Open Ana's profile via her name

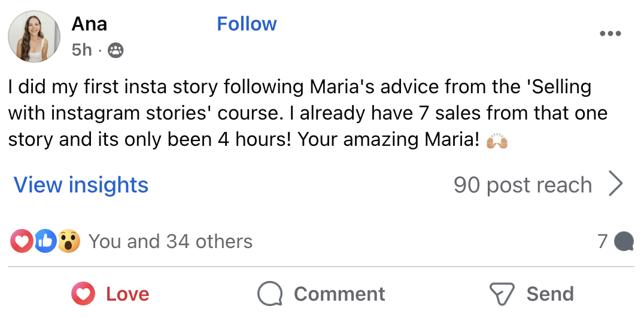tap(89, 24)
